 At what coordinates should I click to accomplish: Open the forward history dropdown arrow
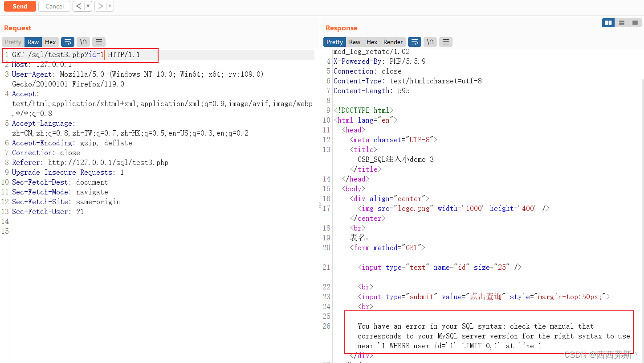[x=110, y=6]
